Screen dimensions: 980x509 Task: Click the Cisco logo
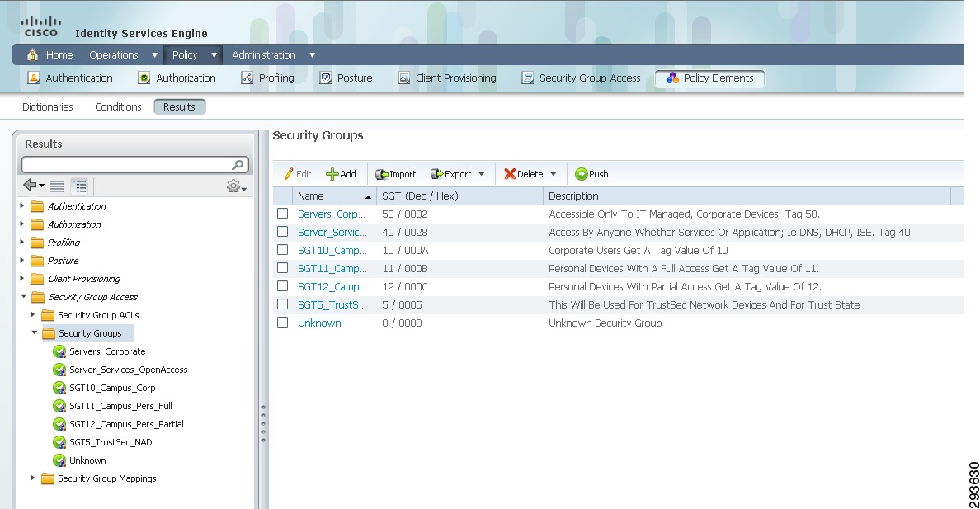[41, 26]
